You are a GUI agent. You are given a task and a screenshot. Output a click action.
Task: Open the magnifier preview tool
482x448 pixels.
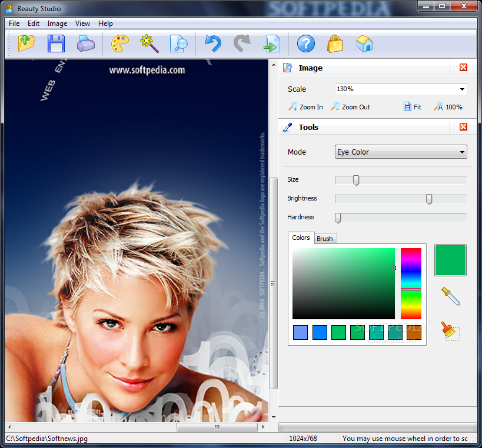pyautogui.click(x=178, y=44)
